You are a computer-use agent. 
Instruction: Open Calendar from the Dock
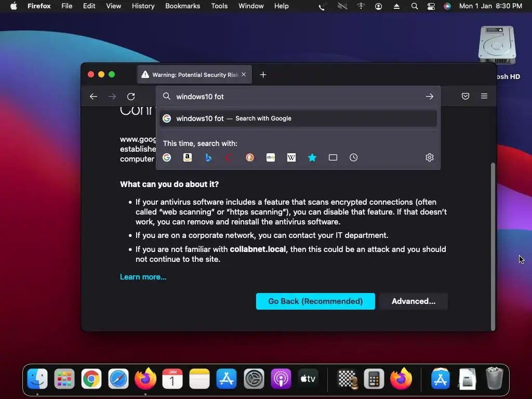coord(172,379)
